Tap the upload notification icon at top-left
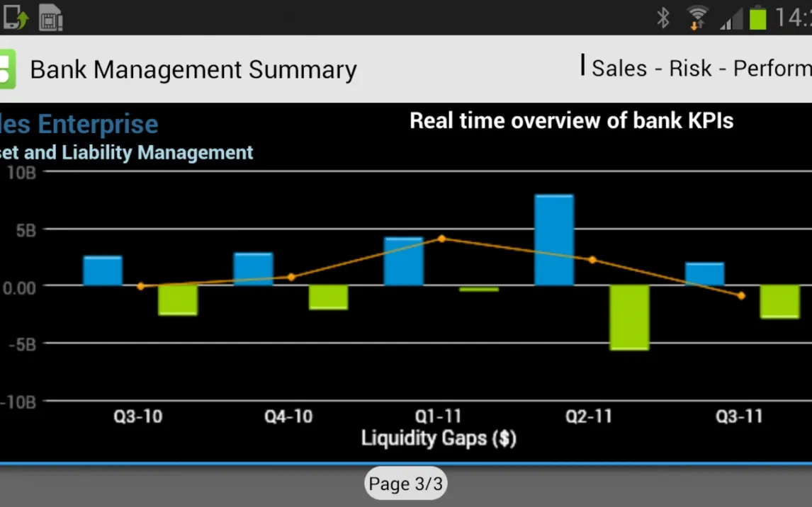 pos(15,17)
